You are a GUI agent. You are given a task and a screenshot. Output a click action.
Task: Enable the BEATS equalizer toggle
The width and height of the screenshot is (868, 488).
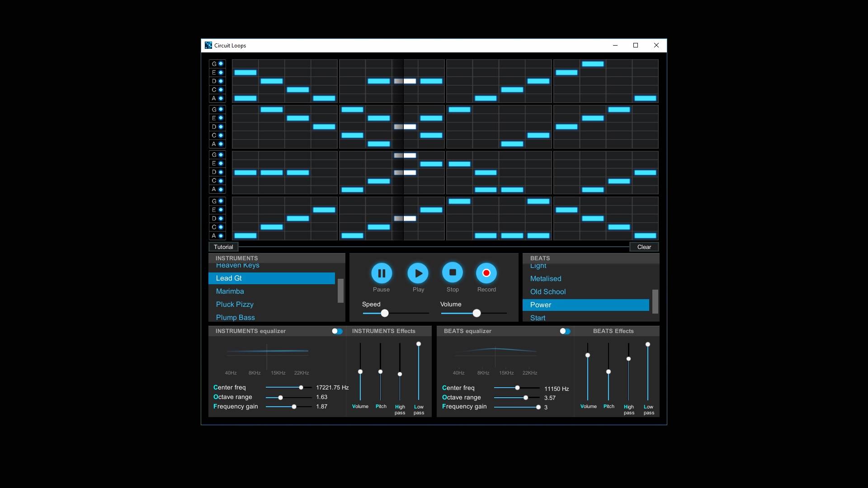(565, 331)
